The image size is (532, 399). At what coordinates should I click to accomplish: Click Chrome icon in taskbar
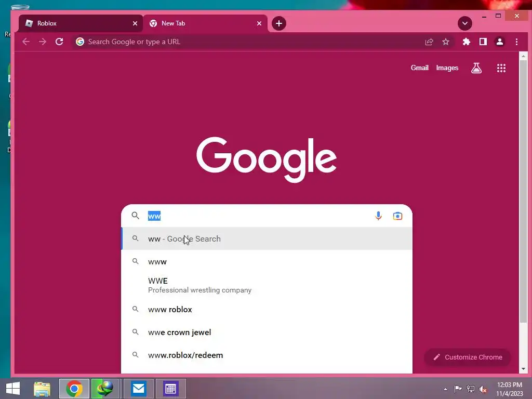coord(74,389)
